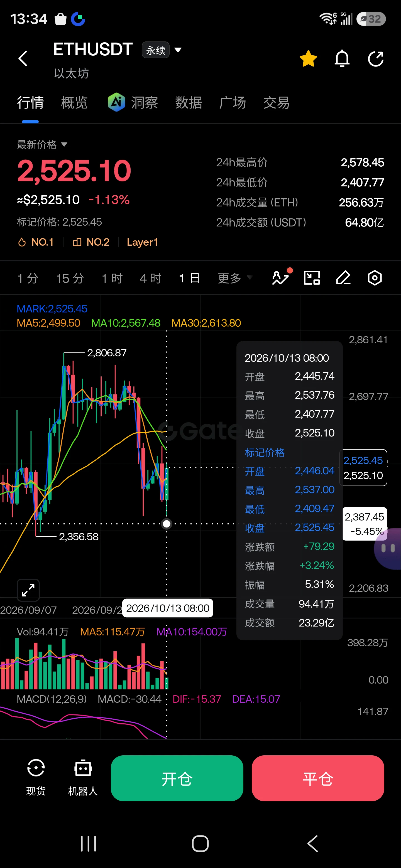Select the 1 时 timeframe
Image resolution: width=401 pixels, height=868 pixels.
(112, 278)
